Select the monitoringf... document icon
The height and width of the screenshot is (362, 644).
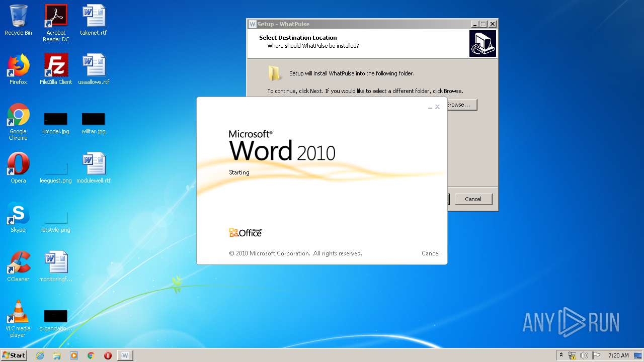point(56,266)
